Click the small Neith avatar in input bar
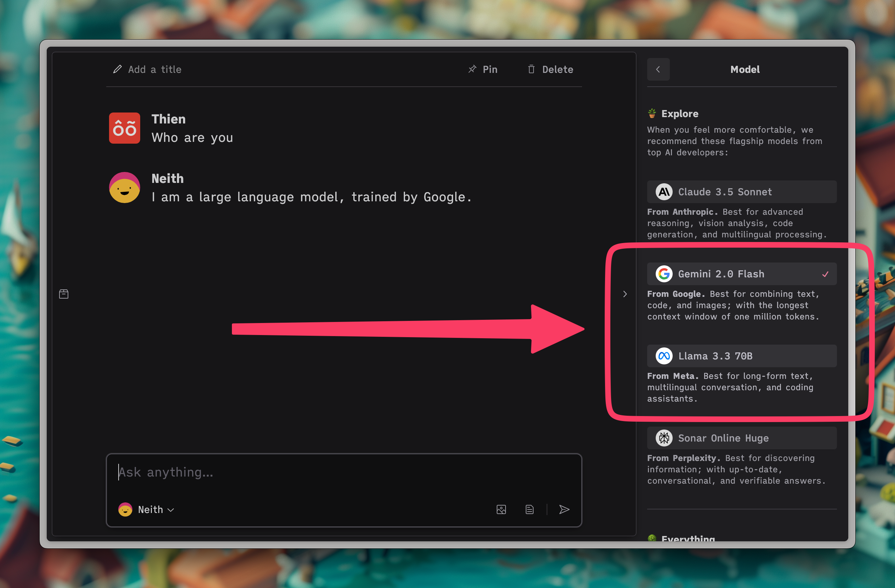 click(x=125, y=510)
